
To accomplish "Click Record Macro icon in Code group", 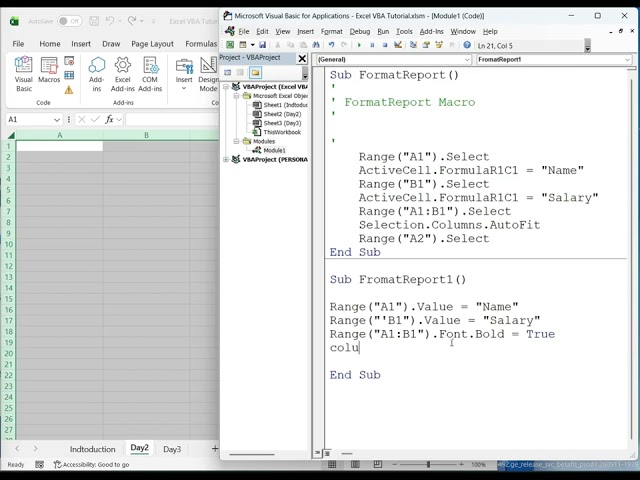I will tap(69, 61).
